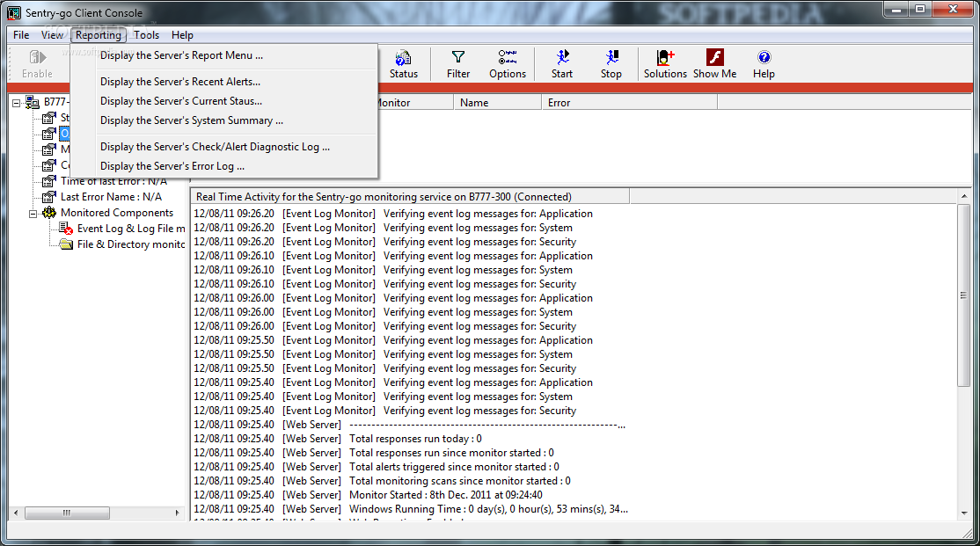The image size is (980, 546).
Task: Click the Help question mark icon
Action: coord(764,57)
